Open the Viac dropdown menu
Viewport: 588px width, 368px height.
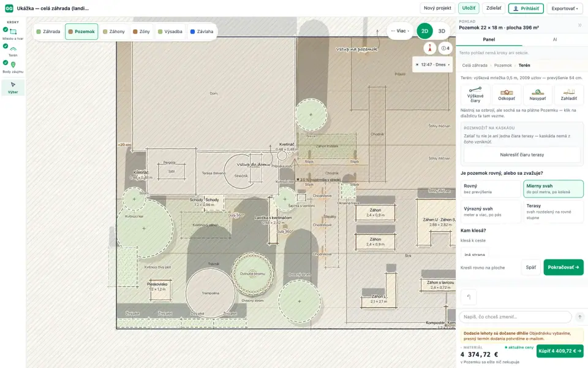pyautogui.click(x=400, y=31)
